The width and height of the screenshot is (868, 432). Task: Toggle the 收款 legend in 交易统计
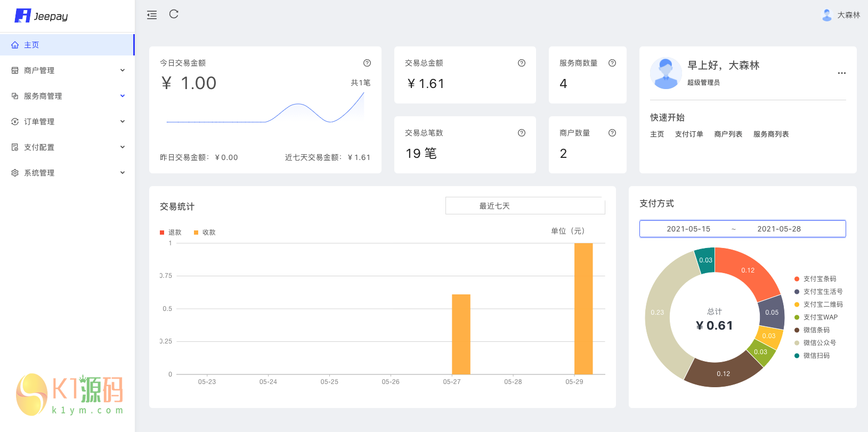205,233
